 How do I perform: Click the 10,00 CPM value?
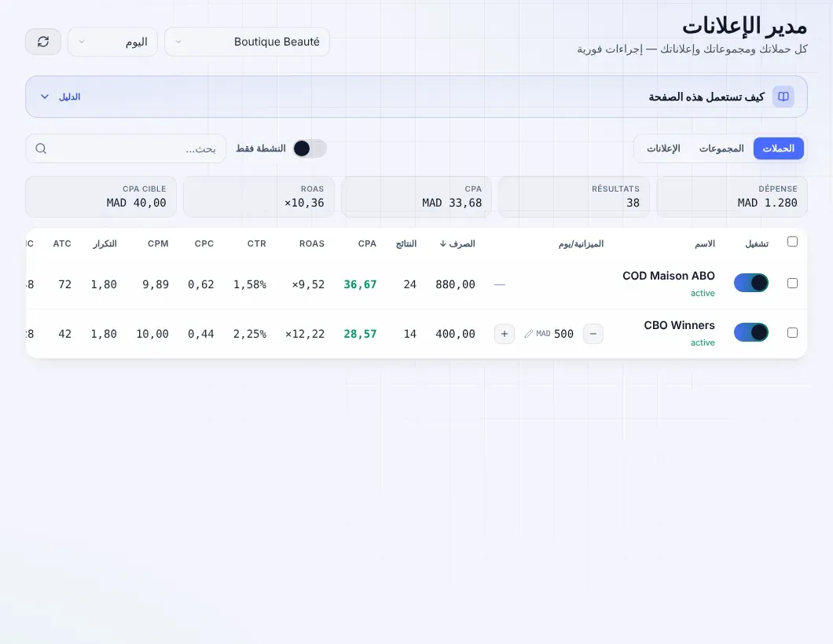point(152,334)
